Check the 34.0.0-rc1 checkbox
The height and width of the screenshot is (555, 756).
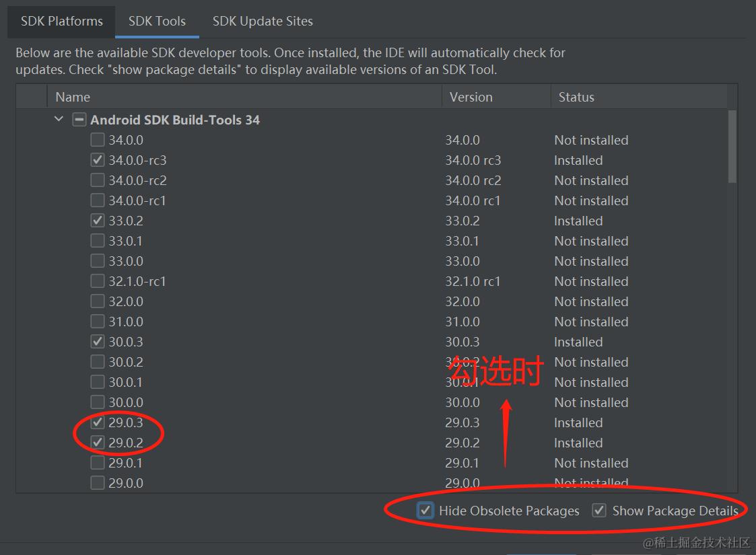[98, 200]
